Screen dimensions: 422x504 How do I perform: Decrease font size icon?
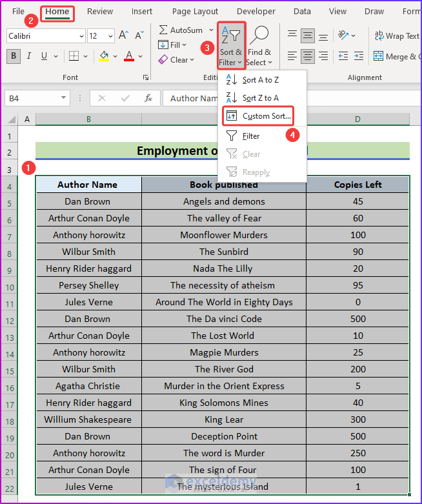[139, 35]
